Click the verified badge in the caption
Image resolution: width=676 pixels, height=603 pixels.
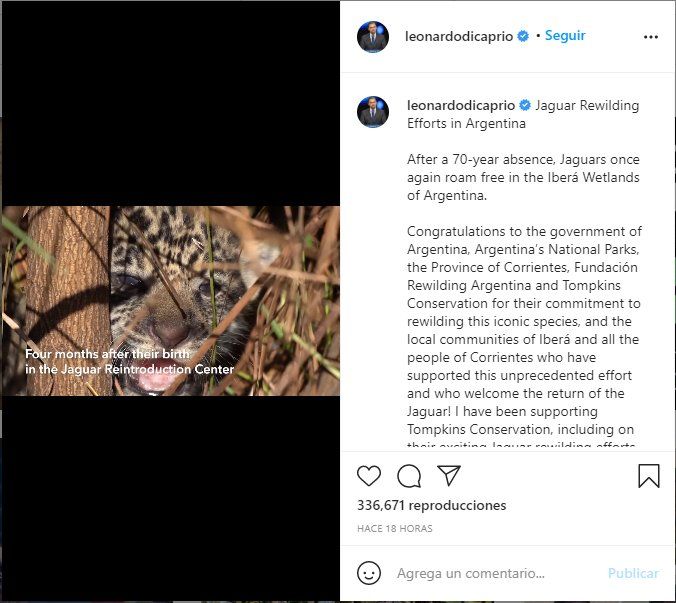pyautogui.click(x=524, y=106)
